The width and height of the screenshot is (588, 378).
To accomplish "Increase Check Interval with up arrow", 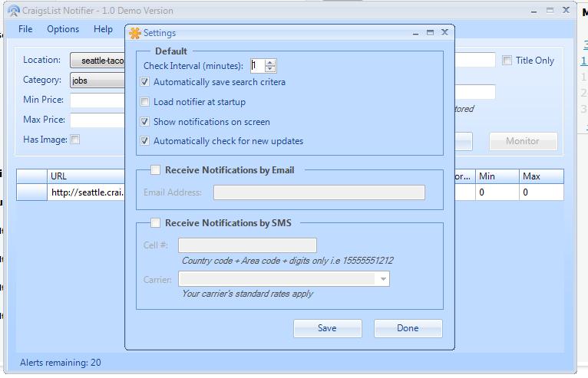I will tap(270, 63).
